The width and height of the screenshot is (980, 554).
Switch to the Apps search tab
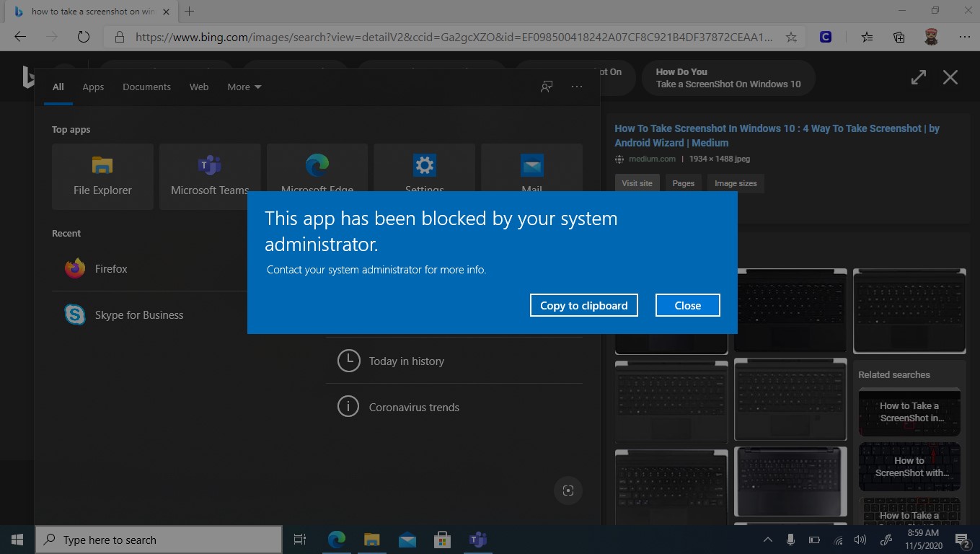pos(93,87)
